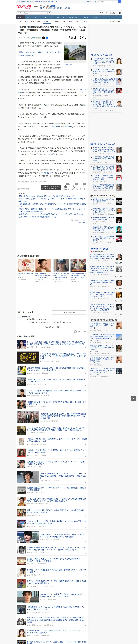The image size is (138, 644).
Task: Open the 紅白歌合戦 出場者予想2024 thumbnail
Action: (26, 265)
